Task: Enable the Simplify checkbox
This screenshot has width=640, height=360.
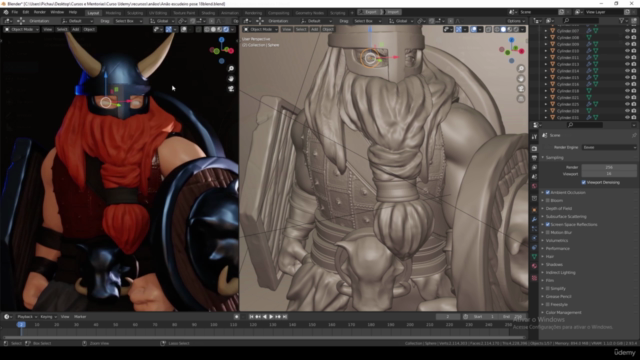Action: tap(548, 289)
